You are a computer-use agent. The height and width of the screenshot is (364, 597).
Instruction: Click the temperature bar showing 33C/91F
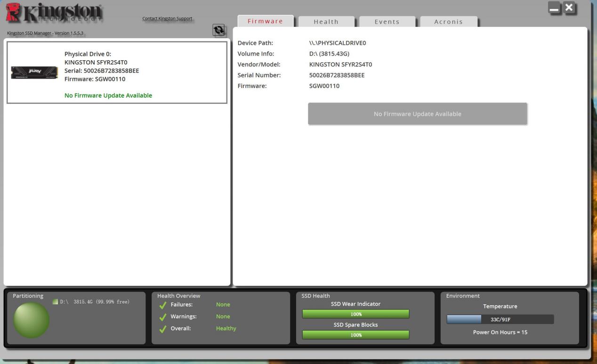pos(500,319)
